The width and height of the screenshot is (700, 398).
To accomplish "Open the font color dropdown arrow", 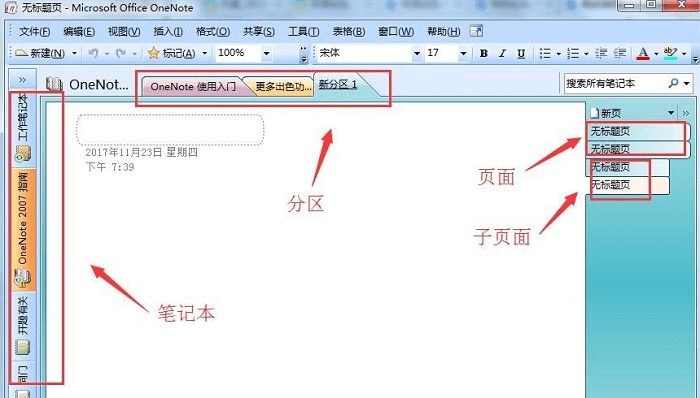I will pyautogui.click(x=656, y=54).
